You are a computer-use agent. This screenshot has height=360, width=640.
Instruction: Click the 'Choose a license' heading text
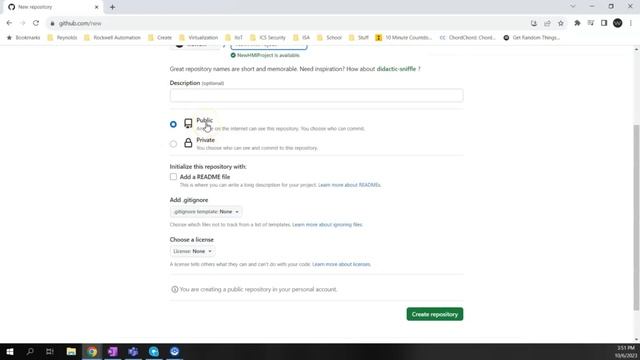tap(192, 240)
